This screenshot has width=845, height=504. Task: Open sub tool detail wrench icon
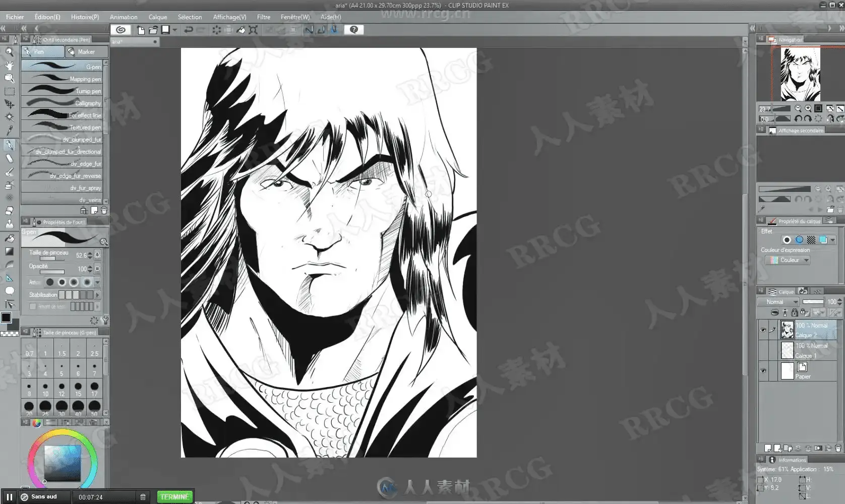105,320
